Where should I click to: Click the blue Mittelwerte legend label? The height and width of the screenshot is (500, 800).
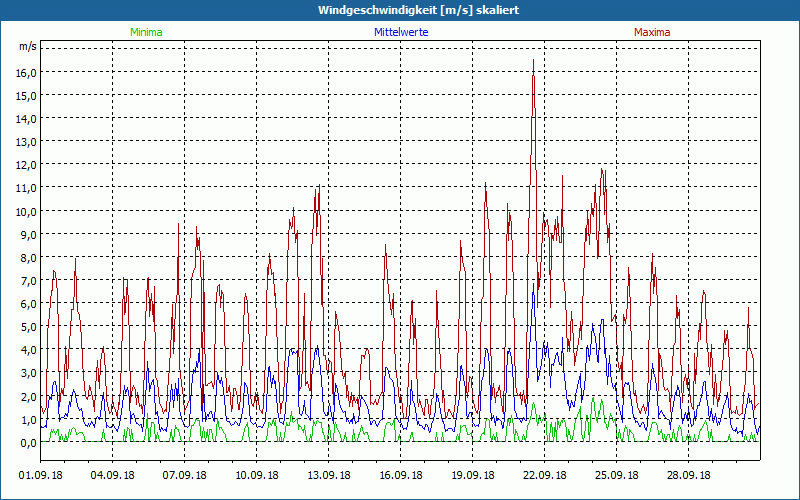[401, 32]
